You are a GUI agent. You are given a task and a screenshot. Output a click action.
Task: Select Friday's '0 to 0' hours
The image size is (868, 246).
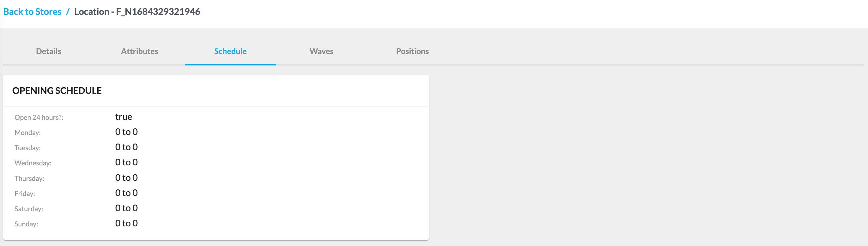126,193
